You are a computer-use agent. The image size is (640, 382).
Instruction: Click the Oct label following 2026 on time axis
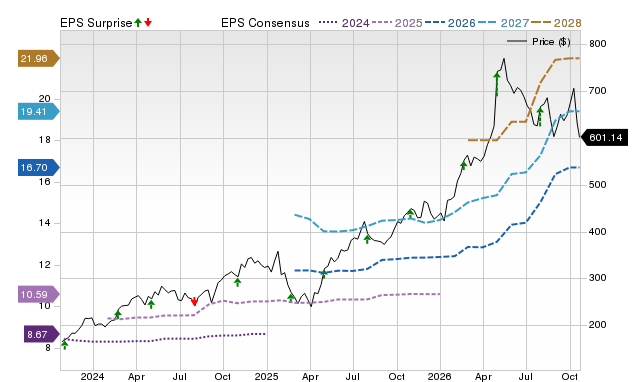click(569, 376)
